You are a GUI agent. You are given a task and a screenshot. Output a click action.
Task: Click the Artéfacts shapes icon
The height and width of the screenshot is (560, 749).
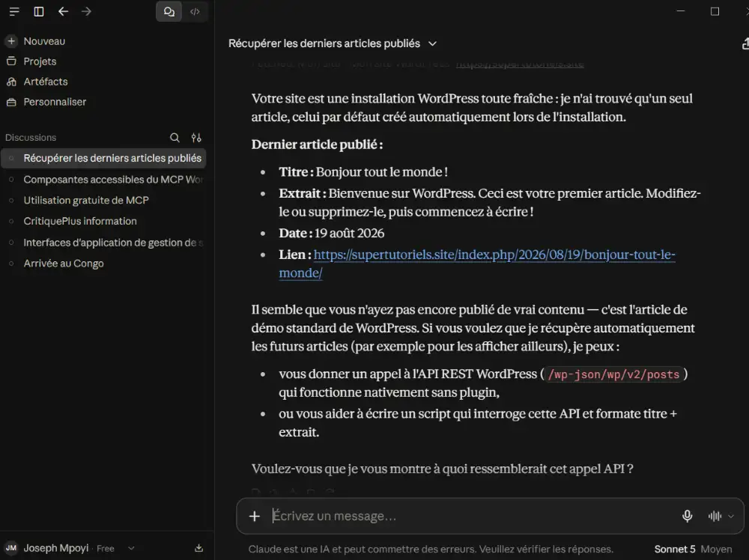(x=11, y=82)
